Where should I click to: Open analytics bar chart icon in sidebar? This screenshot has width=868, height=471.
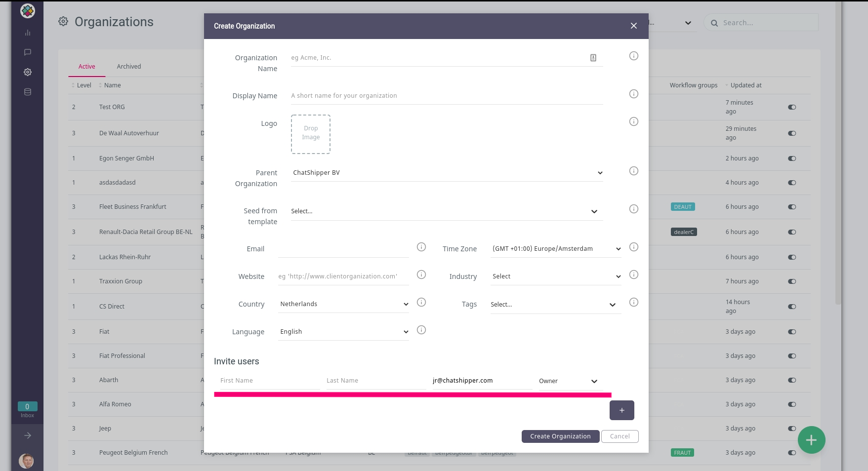pyautogui.click(x=28, y=33)
